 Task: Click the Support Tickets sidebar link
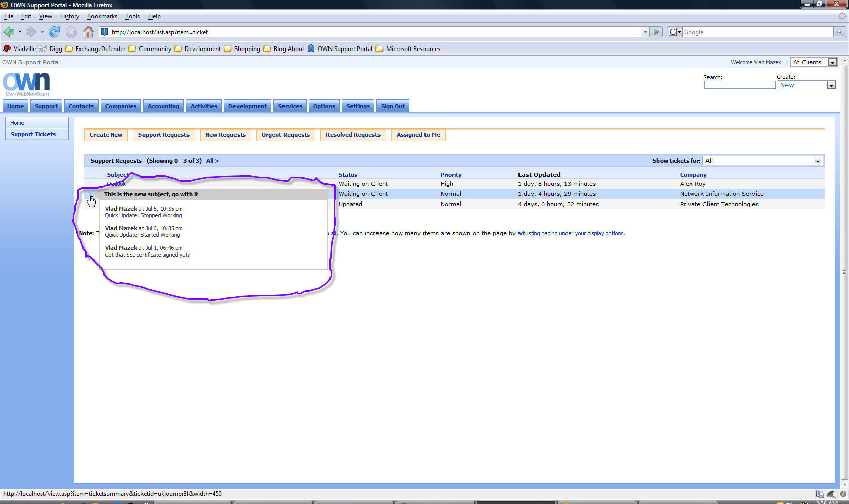click(x=33, y=134)
